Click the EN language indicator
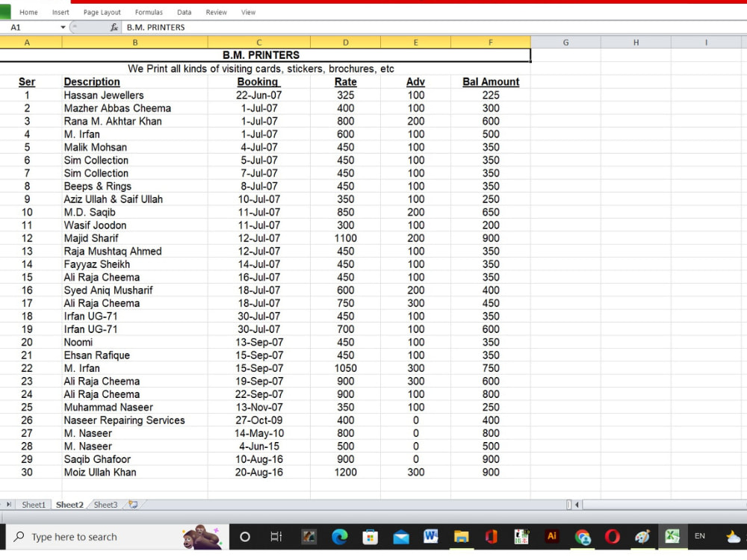The image size is (747, 560). coord(699,536)
